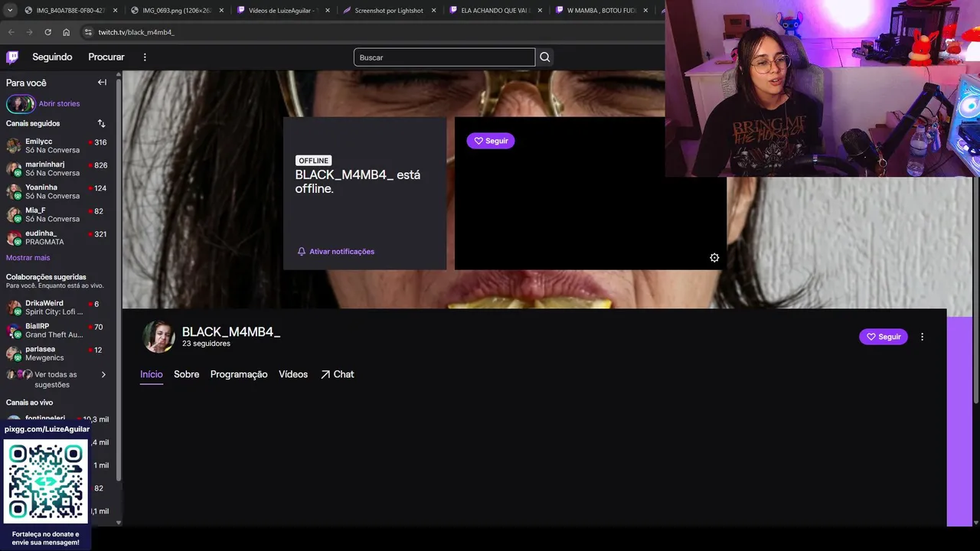The image size is (980, 551).
Task: Expand Ver todas as sugestões
Action: (58, 379)
